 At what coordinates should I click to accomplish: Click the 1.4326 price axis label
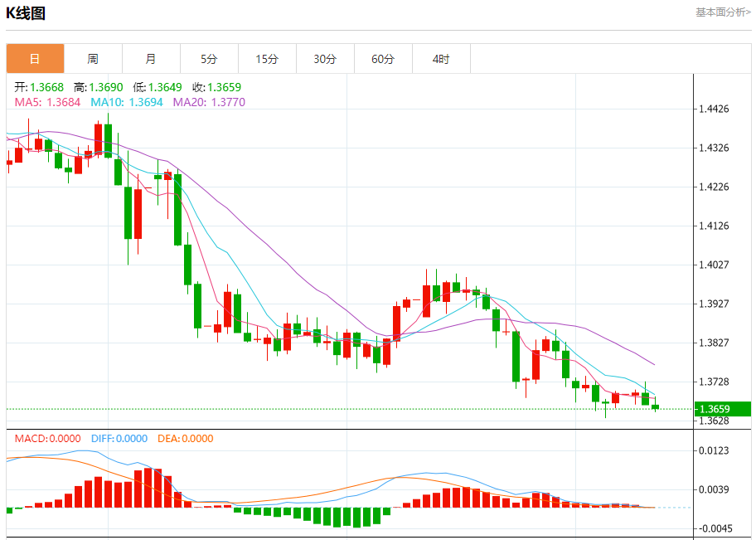click(x=714, y=148)
